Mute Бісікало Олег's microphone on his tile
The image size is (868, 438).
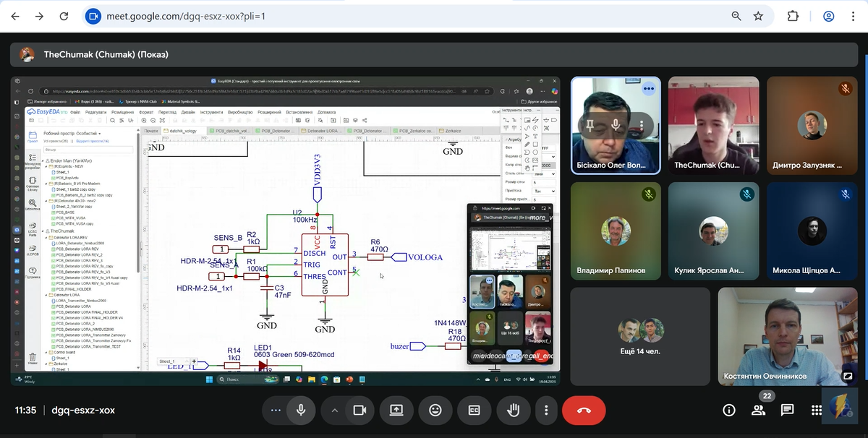click(616, 125)
